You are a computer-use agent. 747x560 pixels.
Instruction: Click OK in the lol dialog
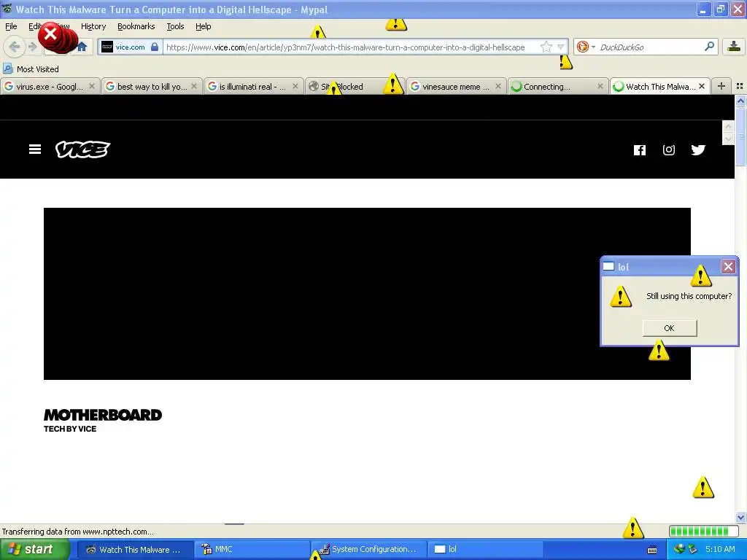coord(670,327)
